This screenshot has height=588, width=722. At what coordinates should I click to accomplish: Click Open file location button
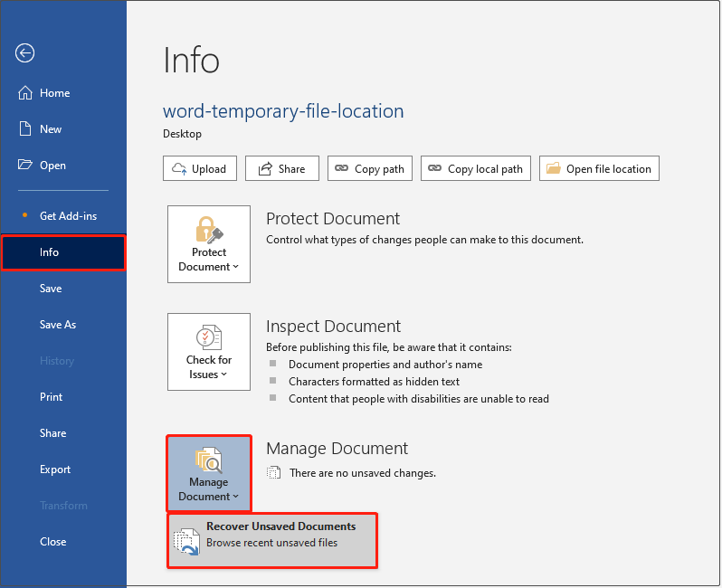599,168
